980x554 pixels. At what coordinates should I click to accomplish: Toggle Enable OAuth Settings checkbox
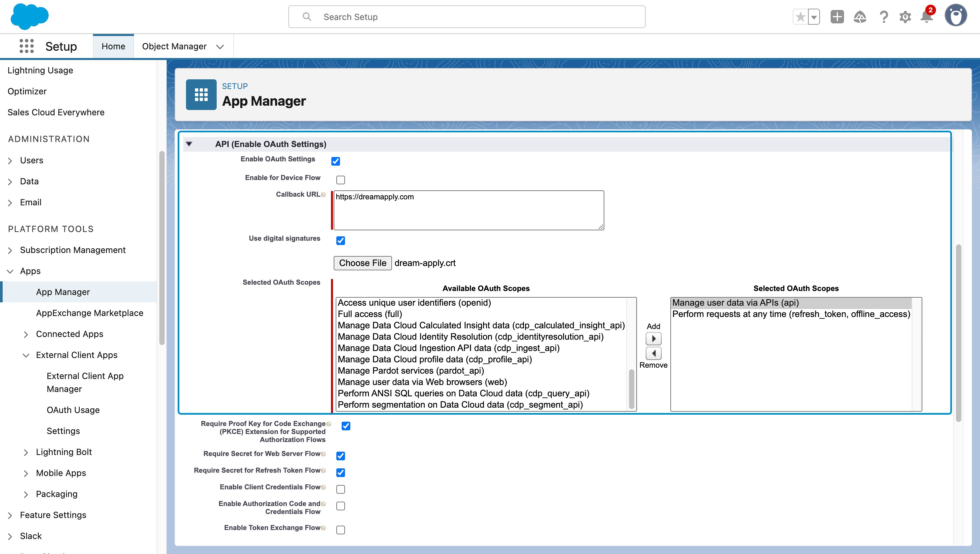coord(336,161)
